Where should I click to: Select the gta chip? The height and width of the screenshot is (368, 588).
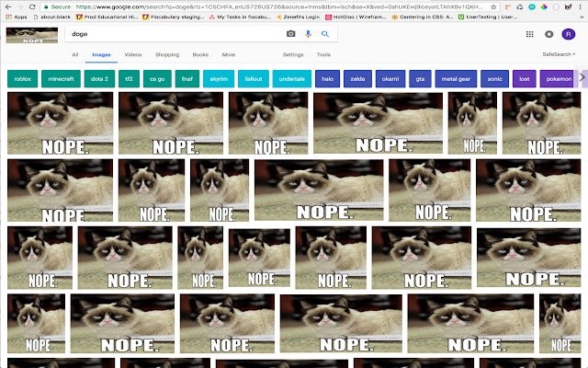coord(420,79)
